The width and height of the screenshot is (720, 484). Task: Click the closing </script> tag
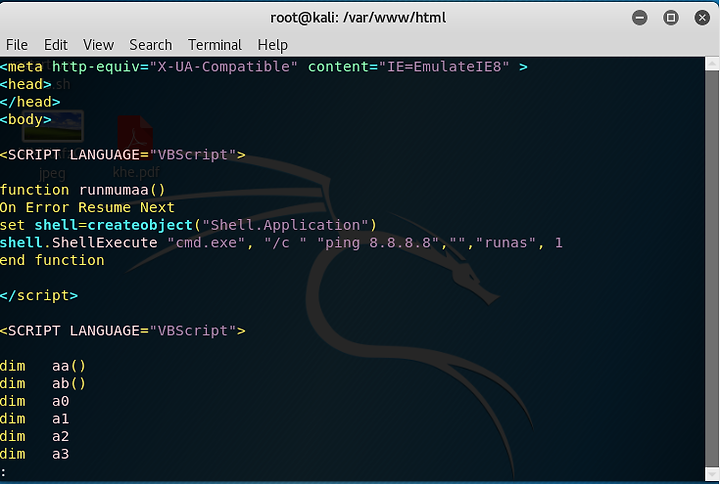tap(39, 296)
